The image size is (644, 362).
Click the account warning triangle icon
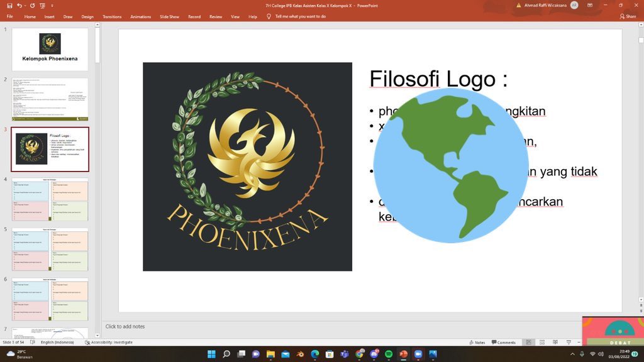pyautogui.click(x=518, y=5)
